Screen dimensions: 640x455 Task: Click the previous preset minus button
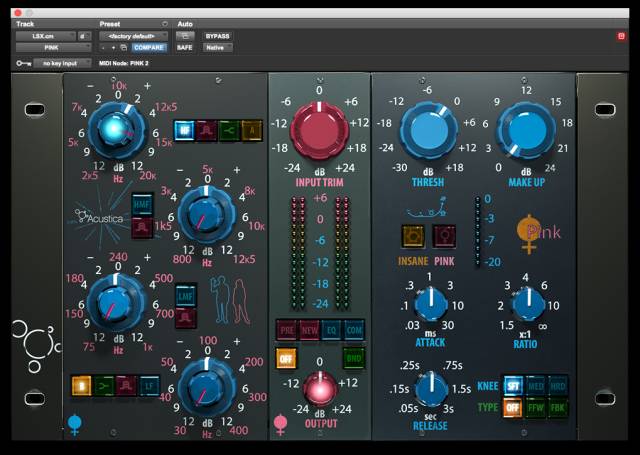103,48
